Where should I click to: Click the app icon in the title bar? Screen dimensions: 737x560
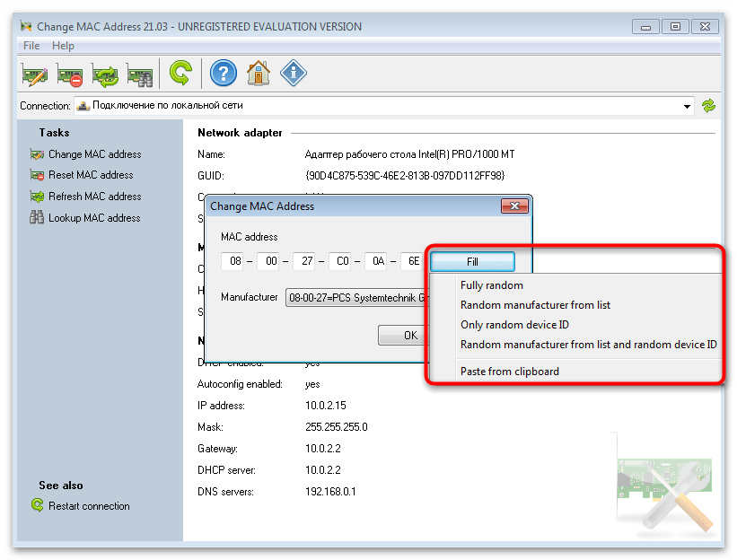[26, 26]
